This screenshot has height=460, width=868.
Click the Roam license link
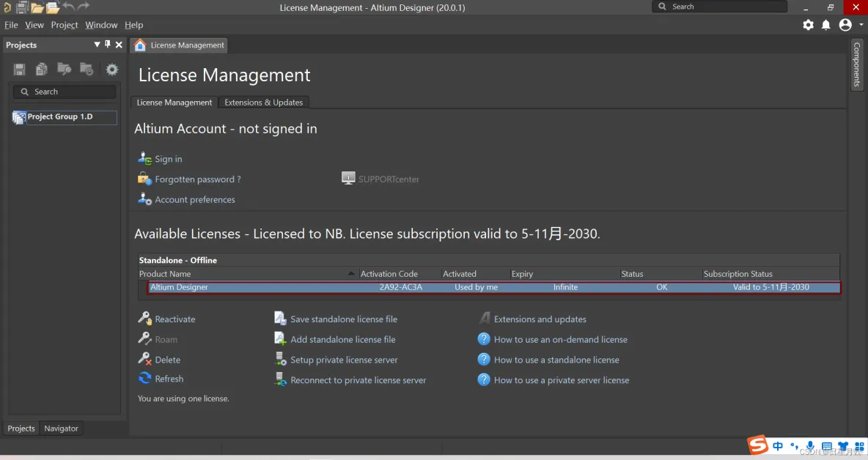166,339
